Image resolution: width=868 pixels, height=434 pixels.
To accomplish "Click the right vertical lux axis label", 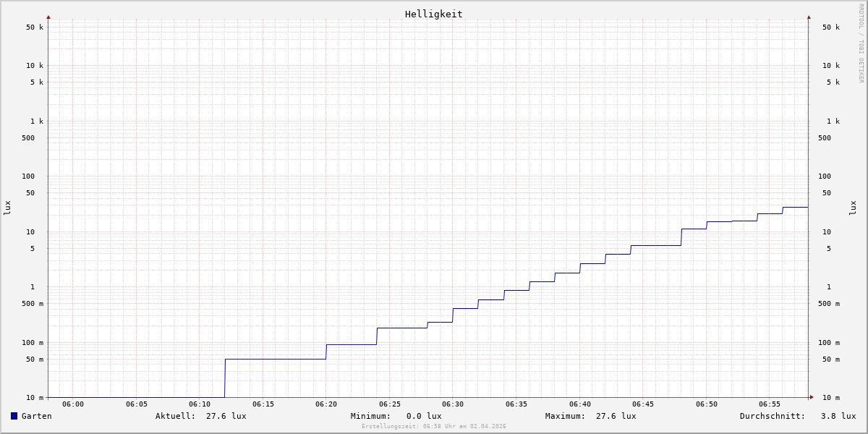I will coord(853,208).
